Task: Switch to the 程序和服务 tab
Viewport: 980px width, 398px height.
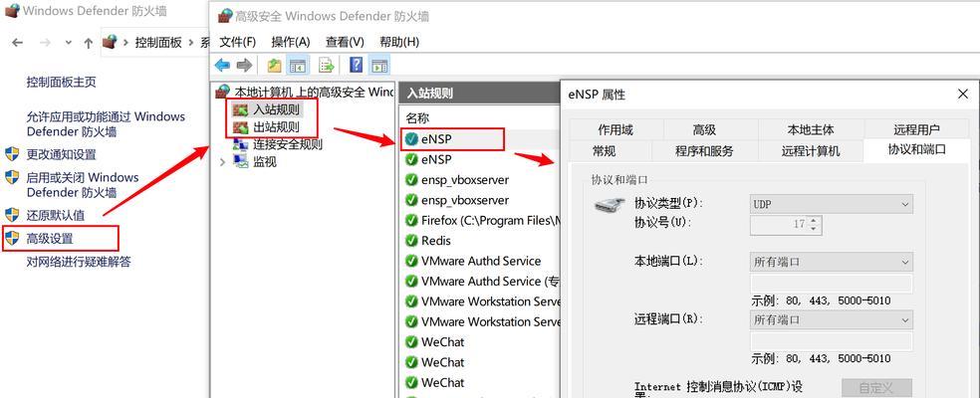Action: click(x=704, y=151)
